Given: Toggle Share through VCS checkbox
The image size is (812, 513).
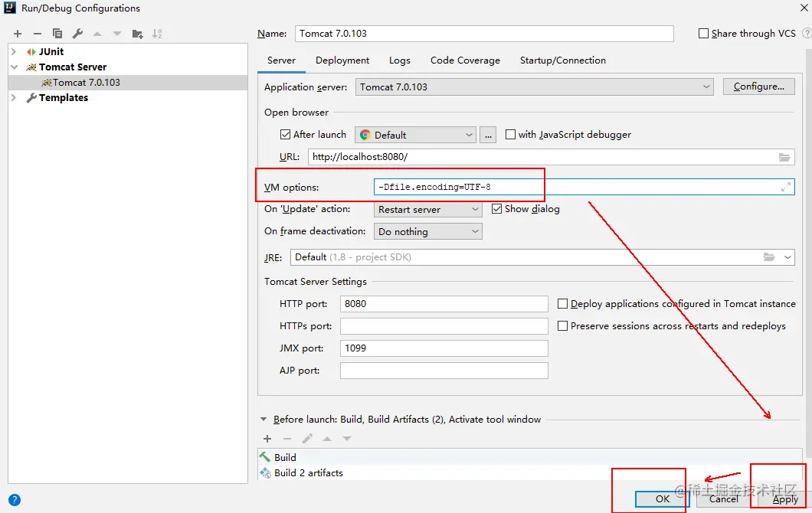Looking at the screenshot, I should [x=703, y=33].
